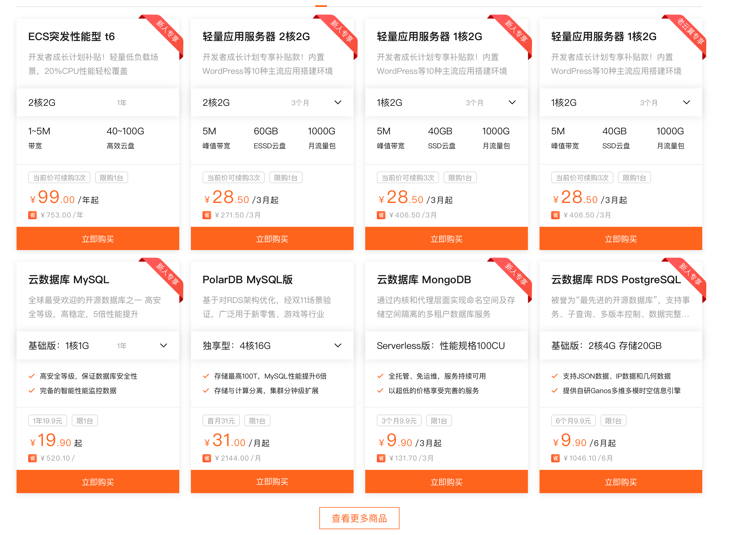Click 当前价可续购3次 tag on ECS card

point(59,178)
